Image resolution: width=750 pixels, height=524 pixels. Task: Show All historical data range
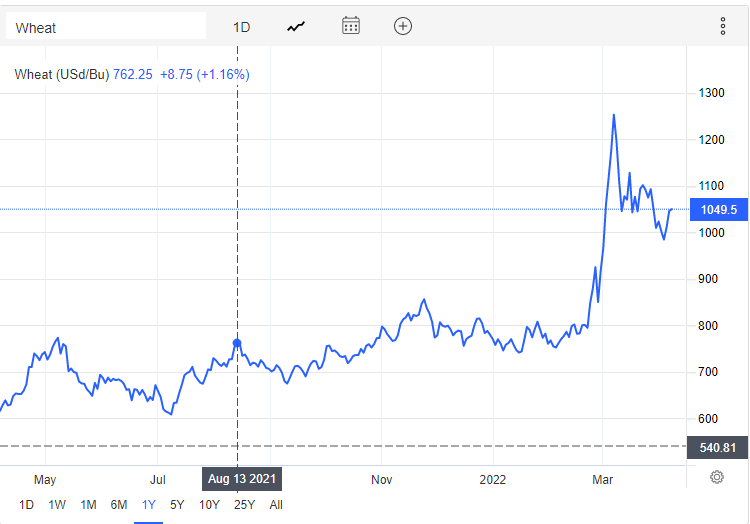tap(276, 505)
